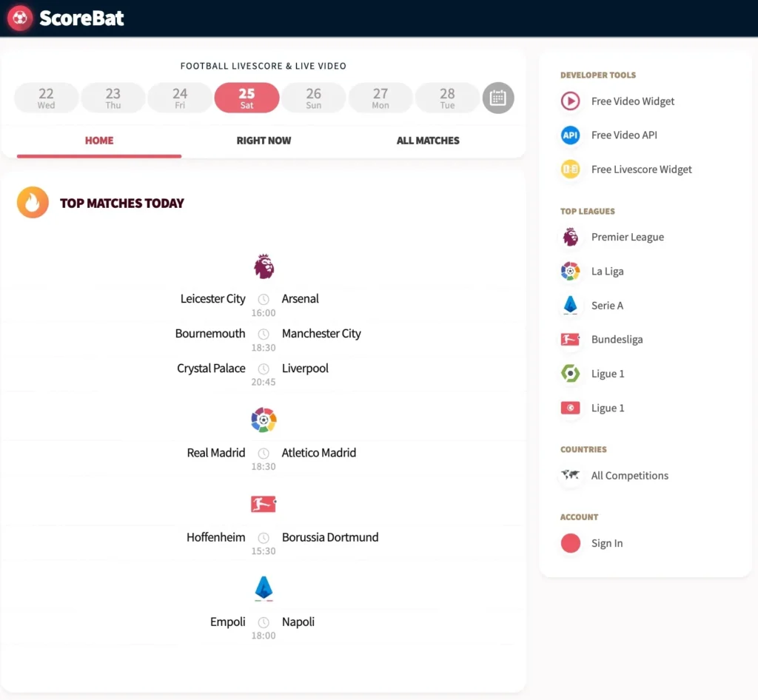Select date 24 Fri
This screenshot has width=758, height=700.
click(180, 98)
